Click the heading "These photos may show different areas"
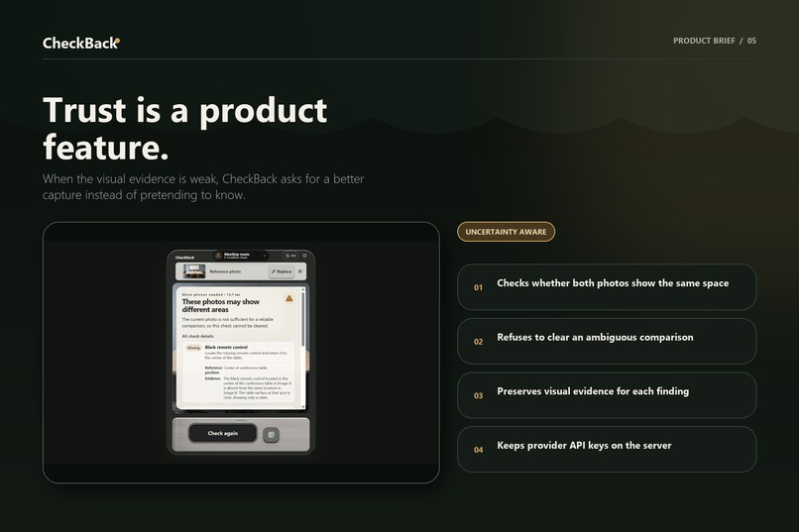799x532 pixels. click(x=221, y=305)
